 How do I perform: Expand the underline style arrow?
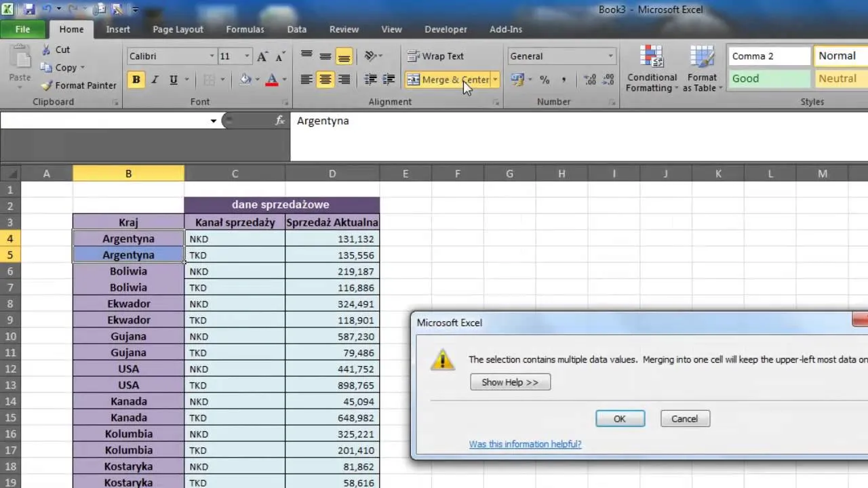tap(186, 79)
